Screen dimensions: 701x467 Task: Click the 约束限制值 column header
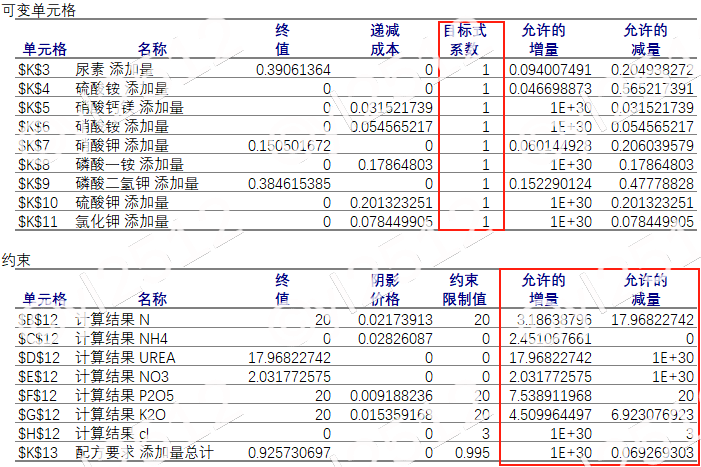468,289
